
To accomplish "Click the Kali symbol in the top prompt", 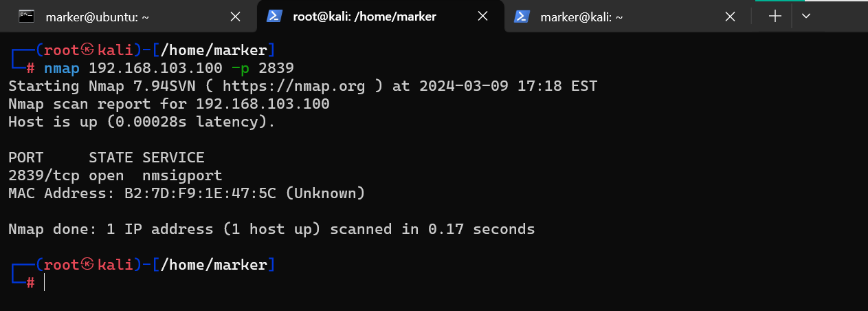I will (87, 50).
